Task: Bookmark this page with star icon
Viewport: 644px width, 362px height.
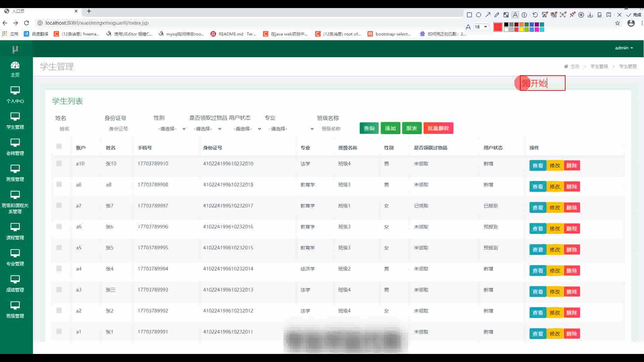Action: pos(618,23)
